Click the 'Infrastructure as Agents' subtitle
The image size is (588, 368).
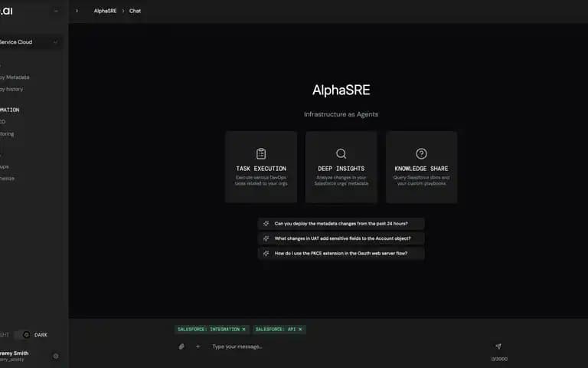click(341, 114)
